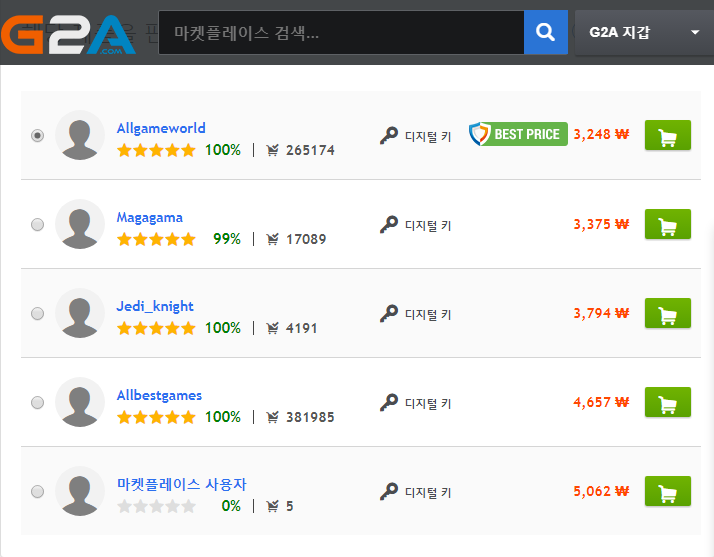Click Jedi_knight's avatar image

pyautogui.click(x=80, y=313)
